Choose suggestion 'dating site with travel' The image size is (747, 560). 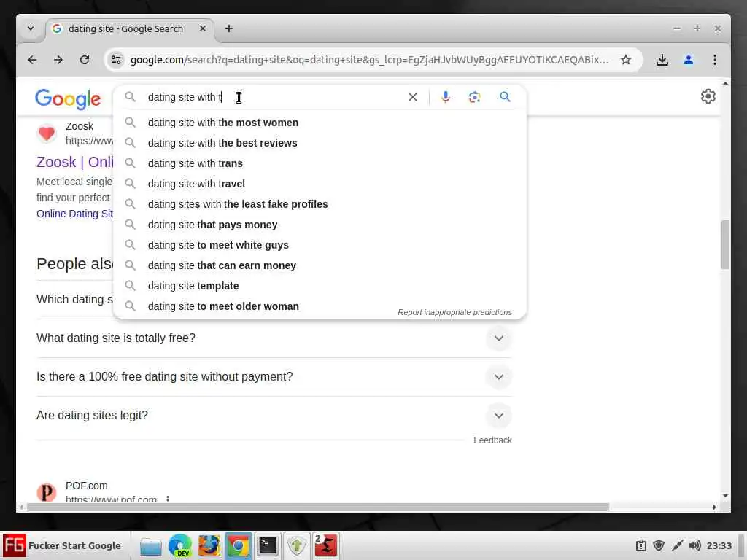click(320, 184)
